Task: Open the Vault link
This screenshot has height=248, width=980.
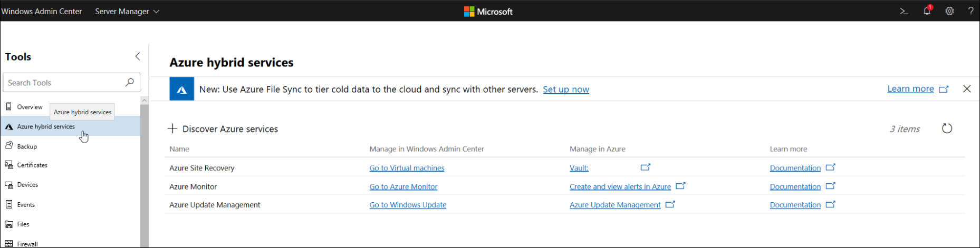Action: 579,168
